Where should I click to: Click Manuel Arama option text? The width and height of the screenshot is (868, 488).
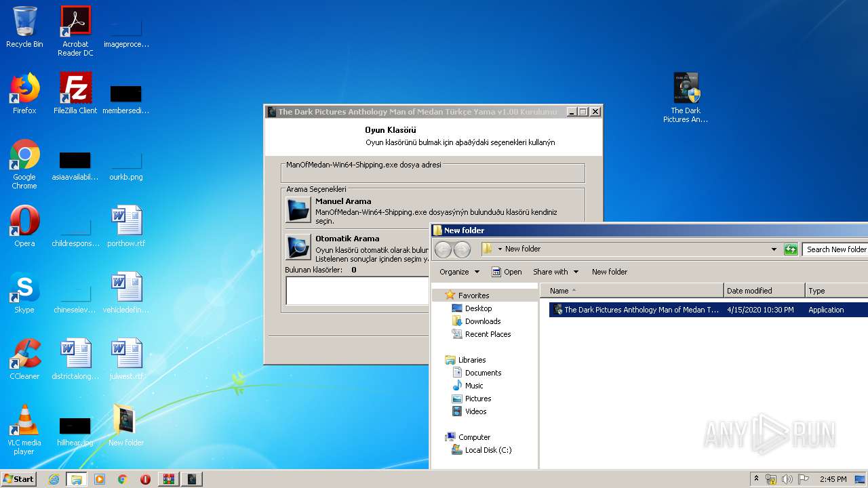[343, 201]
